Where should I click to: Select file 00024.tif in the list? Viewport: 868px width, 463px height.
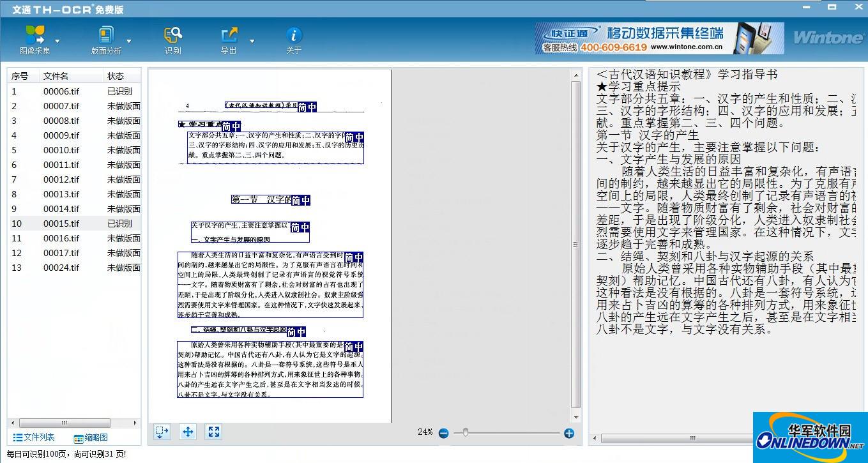pos(61,268)
